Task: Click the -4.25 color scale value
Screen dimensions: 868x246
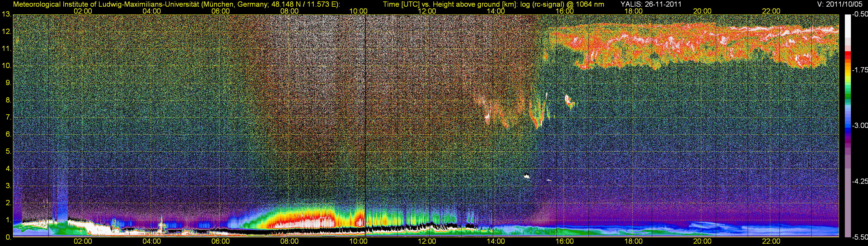Action: pos(860,181)
